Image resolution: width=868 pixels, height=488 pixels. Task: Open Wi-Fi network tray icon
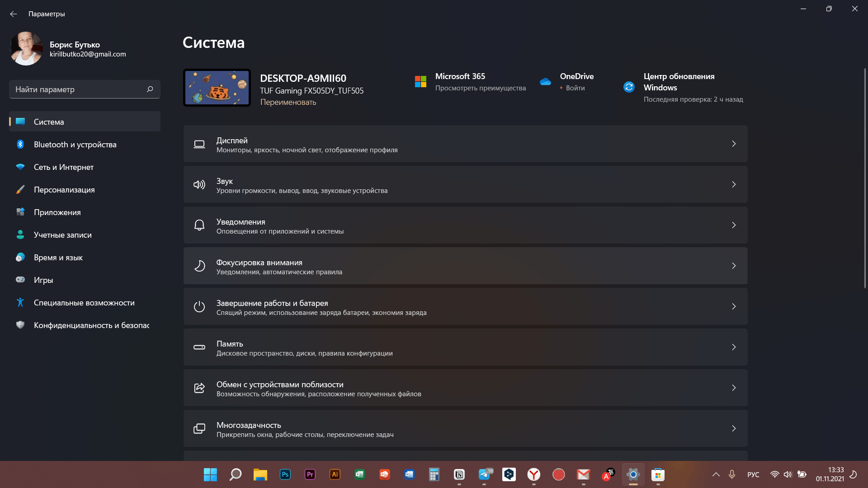point(774,474)
